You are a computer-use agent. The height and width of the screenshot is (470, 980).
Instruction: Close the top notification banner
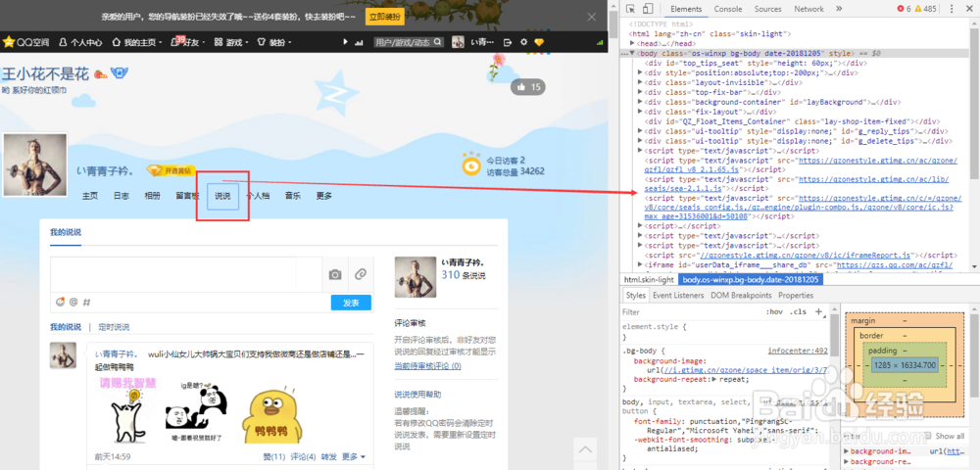tap(591, 17)
